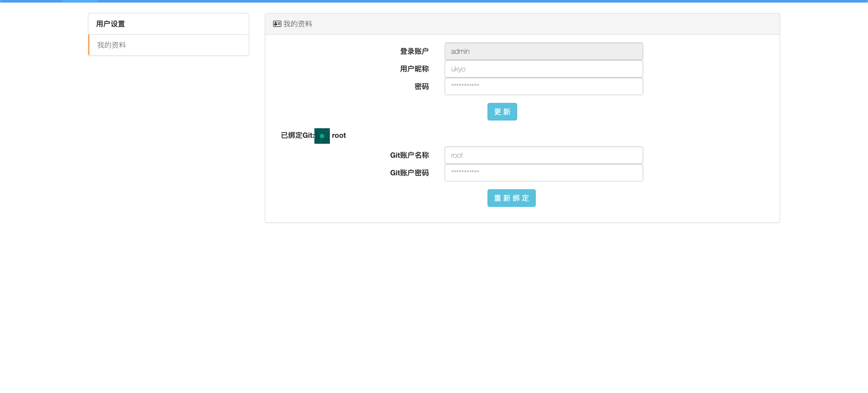This screenshot has width=868, height=393.
Task: Click the ID card icon in panel header
Action: click(x=277, y=24)
